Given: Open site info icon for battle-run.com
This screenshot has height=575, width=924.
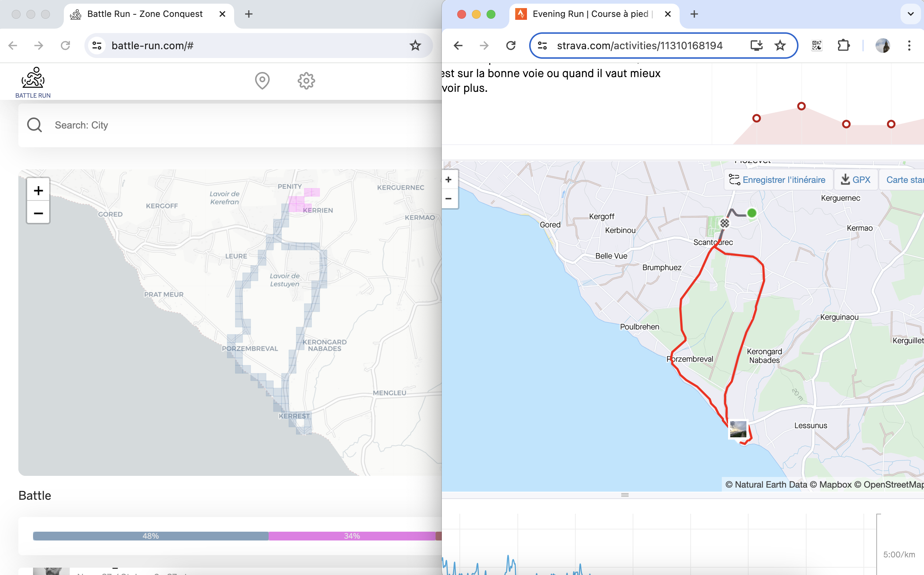Looking at the screenshot, I should point(97,46).
